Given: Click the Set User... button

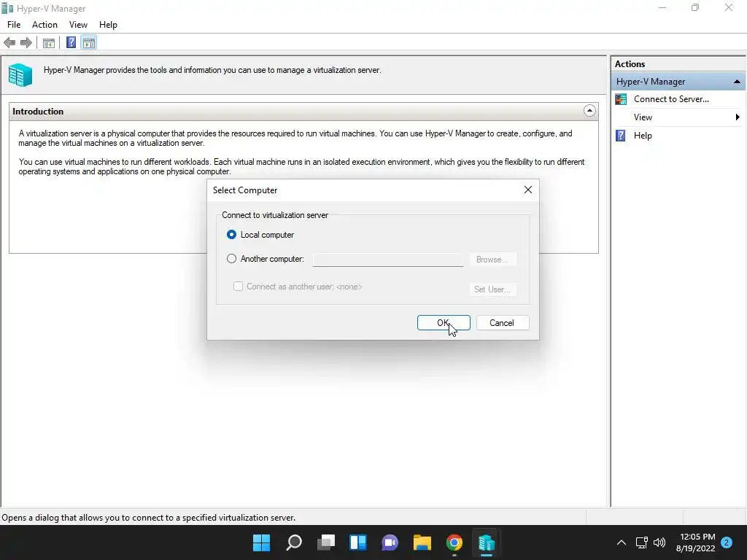Looking at the screenshot, I should (x=492, y=289).
